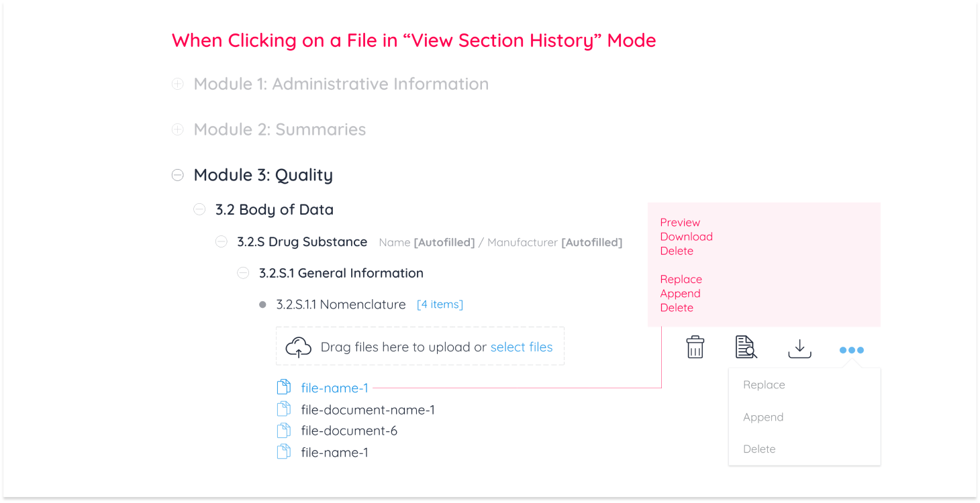Click the select files link
The image size is (980, 503).
pyautogui.click(x=522, y=346)
